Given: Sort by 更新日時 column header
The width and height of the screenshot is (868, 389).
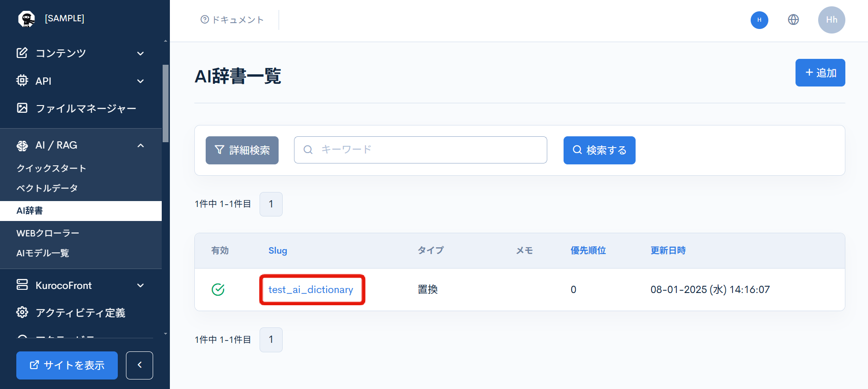Looking at the screenshot, I should click(x=668, y=250).
